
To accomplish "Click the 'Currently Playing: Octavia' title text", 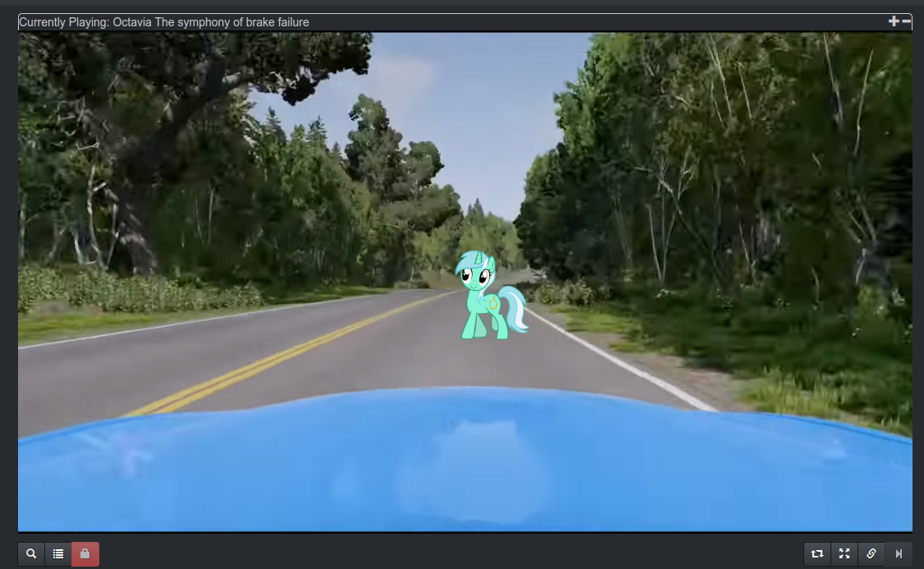I will coord(164,22).
